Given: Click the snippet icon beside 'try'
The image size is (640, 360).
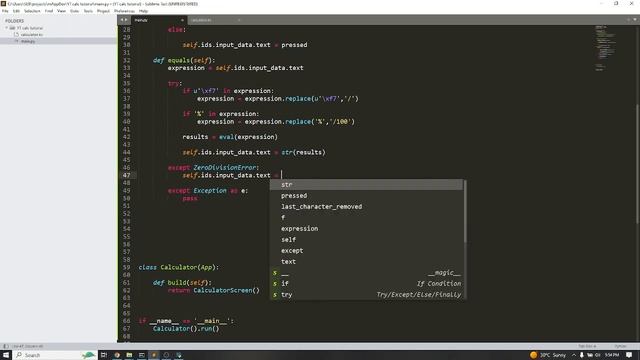Looking at the screenshot, I should pos(275,295).
